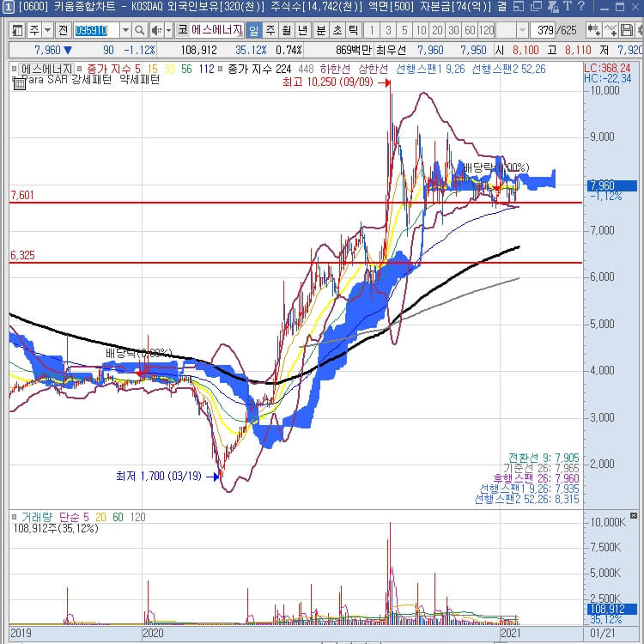
Task: Click the bar count field showing 379
Action: [544, 30]
